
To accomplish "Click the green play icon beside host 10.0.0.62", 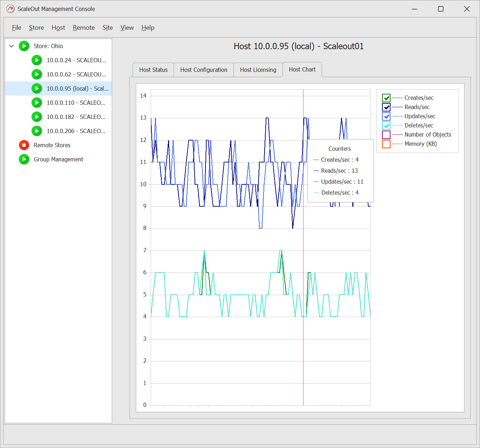I will tap(37, 74).
